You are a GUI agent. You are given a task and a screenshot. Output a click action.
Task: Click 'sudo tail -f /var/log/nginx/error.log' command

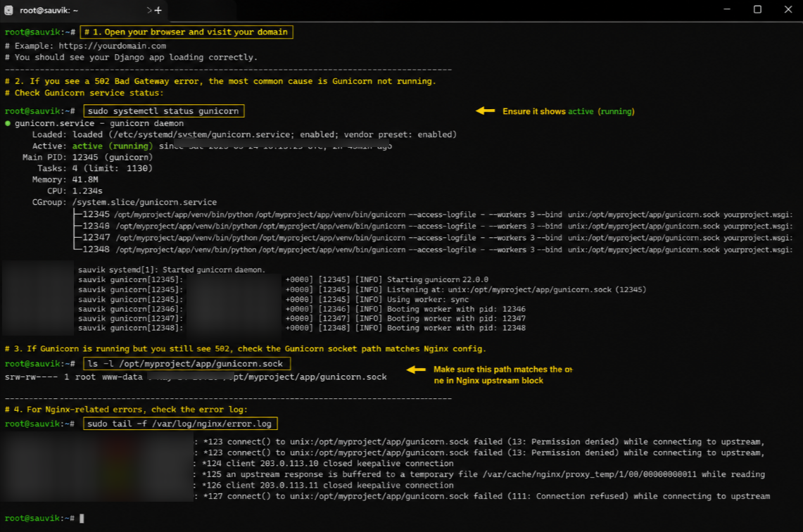(x=179, y=424)
